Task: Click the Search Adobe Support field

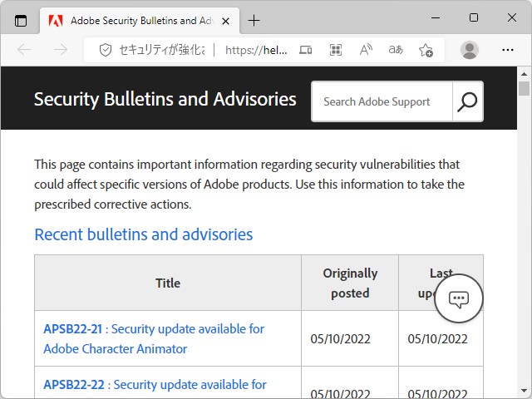Action: pyautogui.click(x=382, y=101)
